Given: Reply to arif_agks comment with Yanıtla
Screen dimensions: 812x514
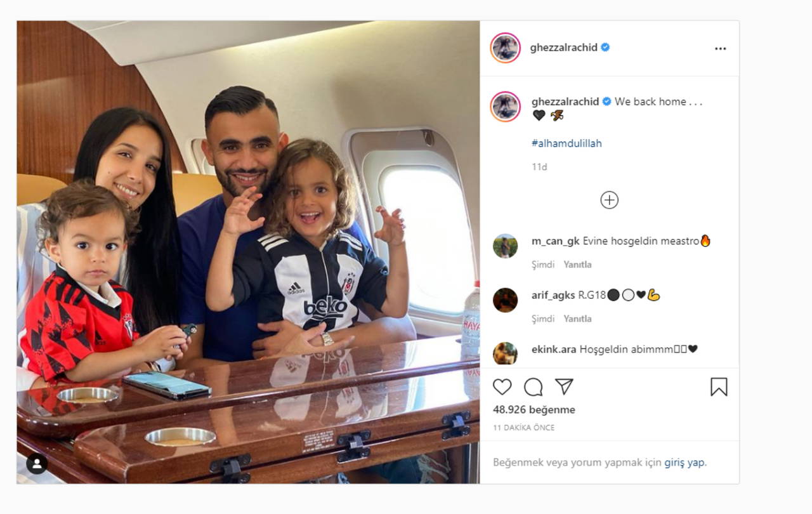Looking at the screenshot, I should pos(577,319).
